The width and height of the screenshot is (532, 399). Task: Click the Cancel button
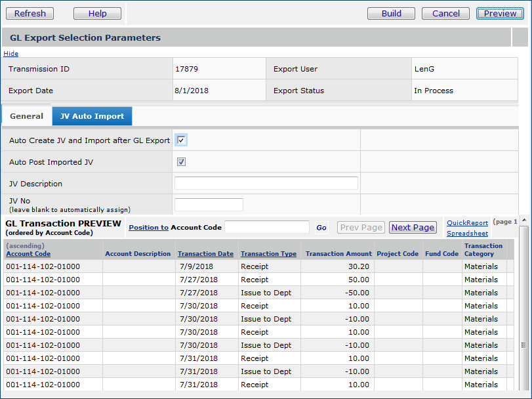[445, 13]
